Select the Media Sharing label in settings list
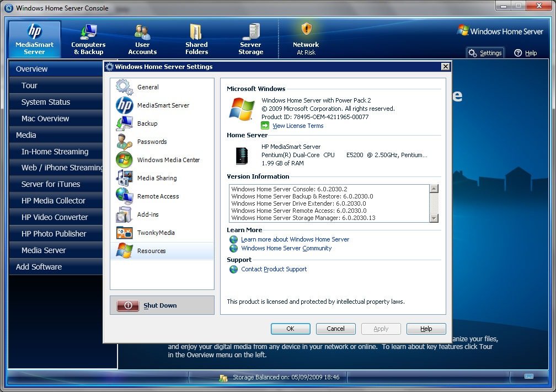556x392 pixels. point(157,178)
